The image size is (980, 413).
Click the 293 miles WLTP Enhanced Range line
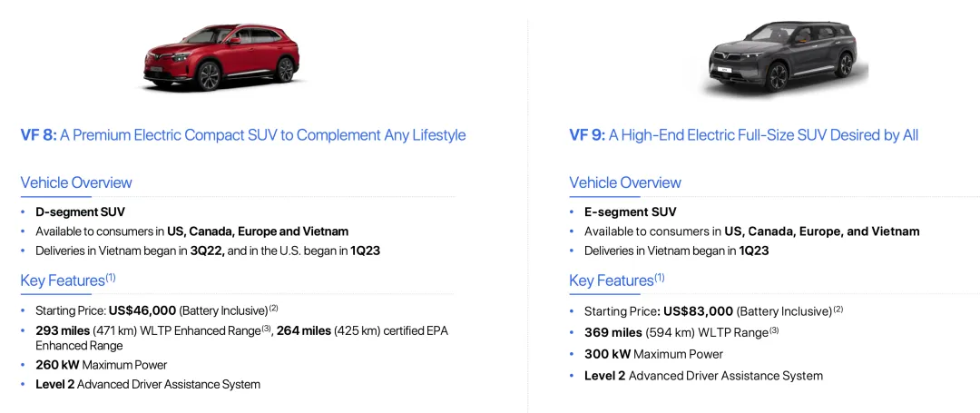click(241, 338)
